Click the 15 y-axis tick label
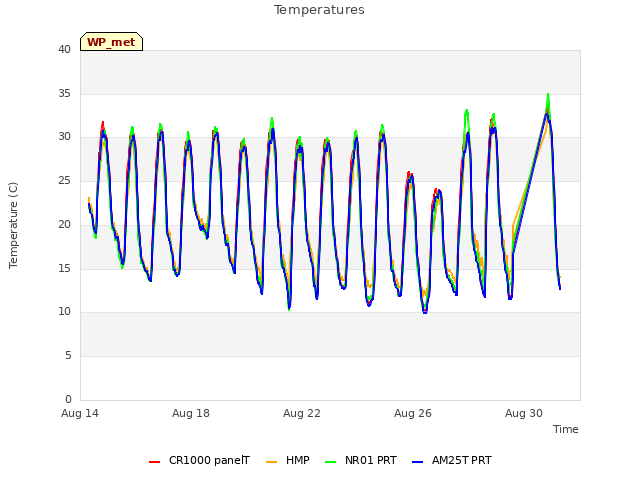Viewport: 640px width, 480px height. click(x=64, y=268)
